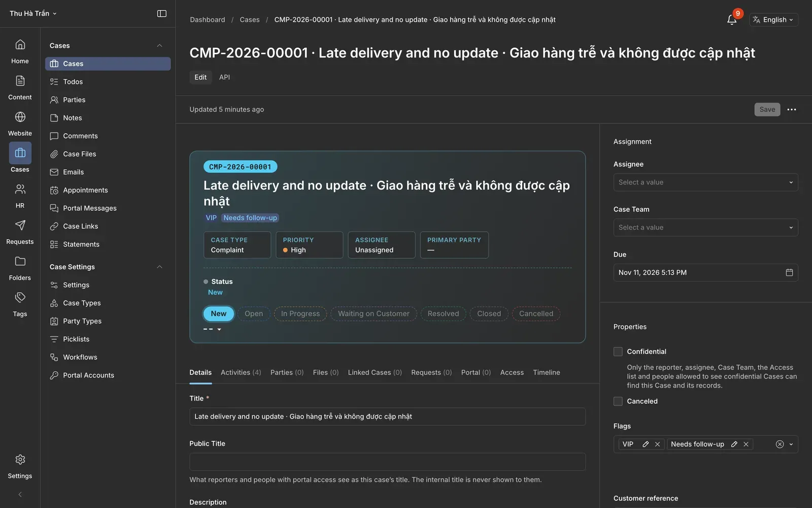The height and width of the screenshot is (508, 812).
Task: Go to HR section icon
Action: click(x=20, y=189)
